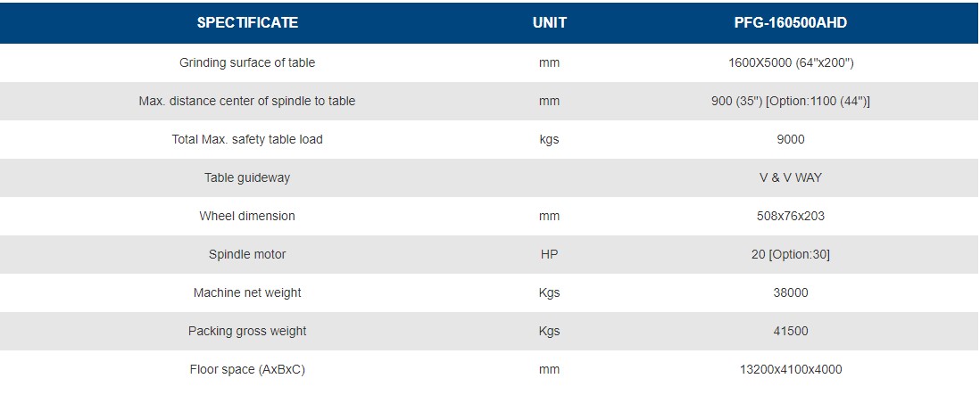Image resolution: width=980 pixels, height=395 pixels.
Task: Click the "Floor space (AxBxC)" label
Action: pyautogui.click(x=247, y=370)
